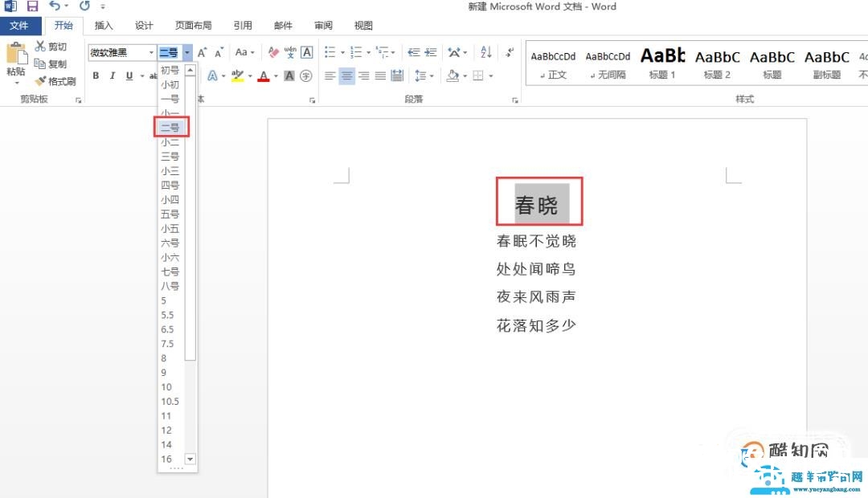Switch to the 插入 ribbon tab

tap(104, 25)
